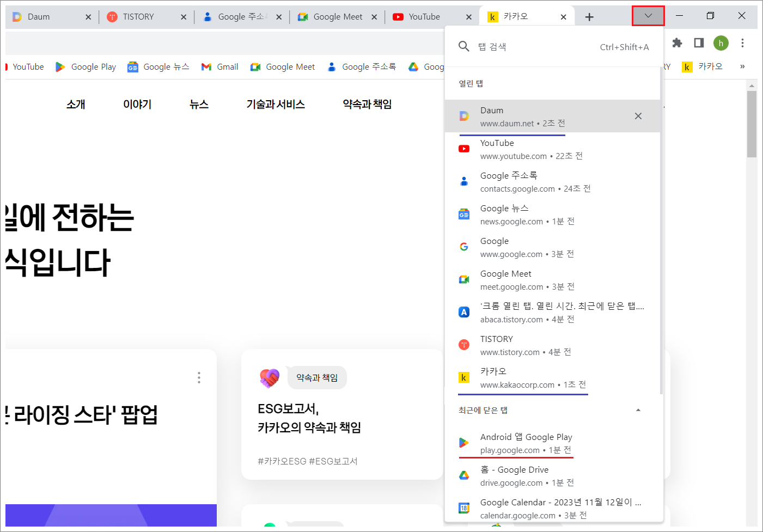Close the Daum entry in open tabs list
763x532 pixels.
pos(638,116)
